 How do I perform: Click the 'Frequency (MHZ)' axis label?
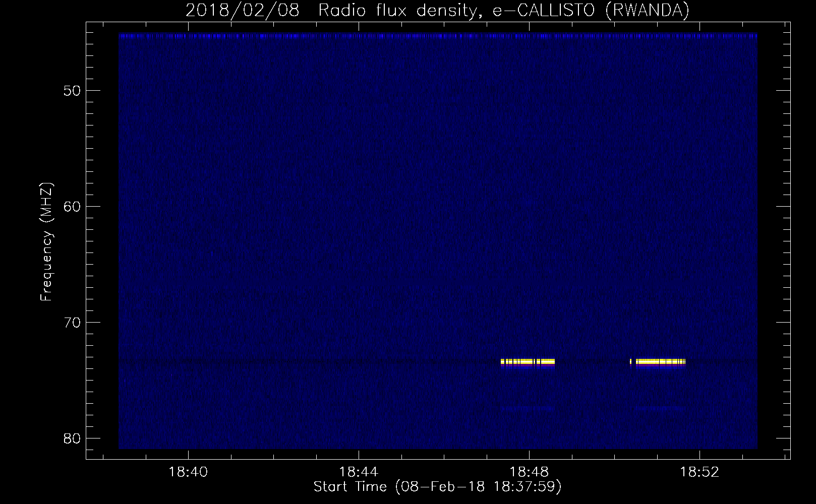[x=46, y=242]
